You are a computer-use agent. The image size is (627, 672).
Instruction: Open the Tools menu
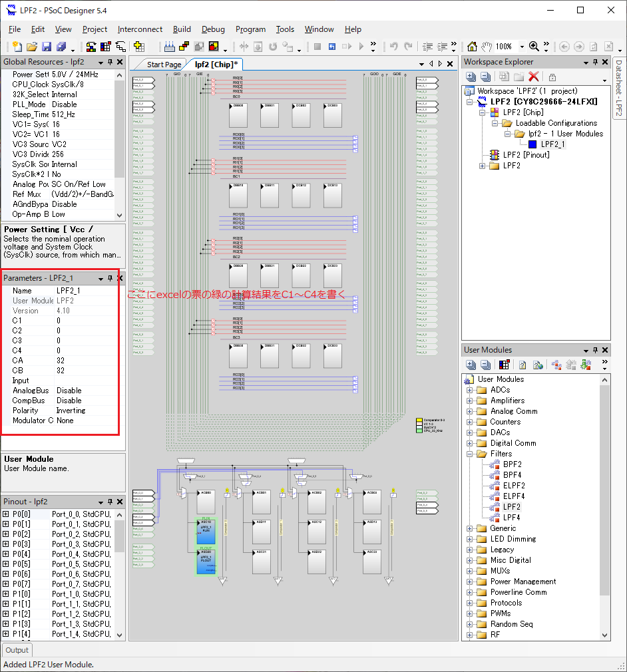point(285,29)
